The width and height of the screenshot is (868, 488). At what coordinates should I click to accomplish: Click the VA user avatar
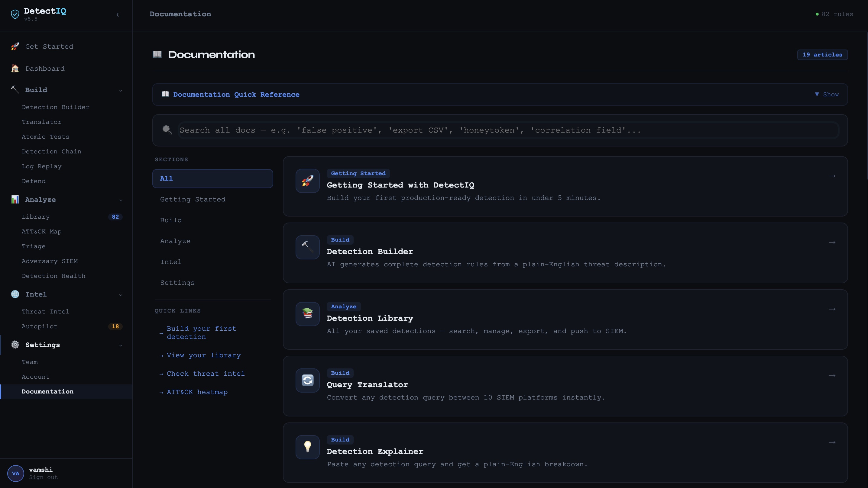tap(15, 473)
